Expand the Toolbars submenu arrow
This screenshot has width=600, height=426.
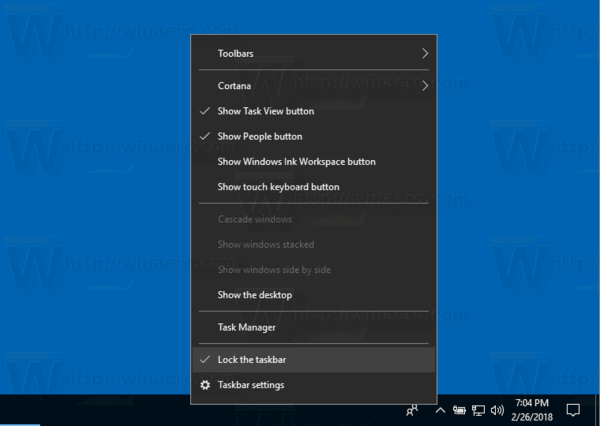425,54
